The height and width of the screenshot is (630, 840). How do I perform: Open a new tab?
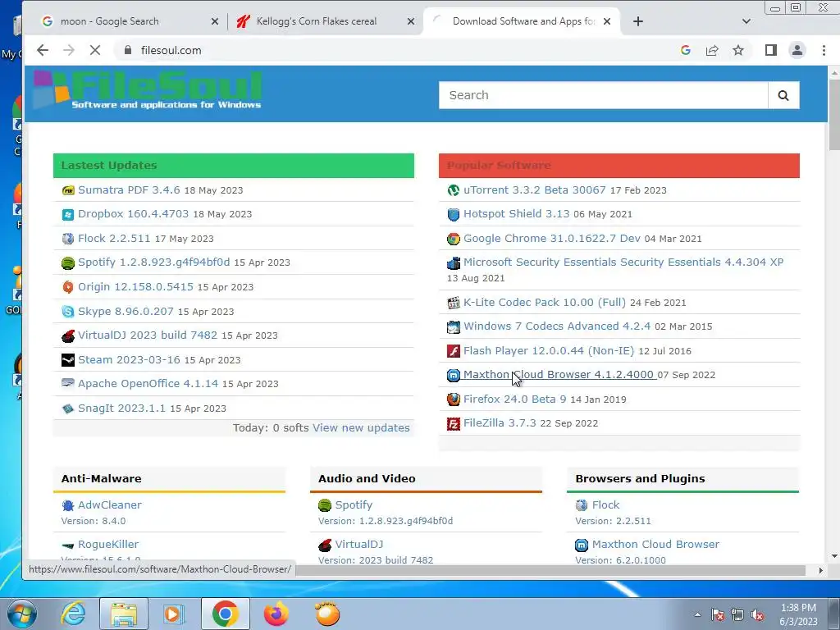pyautogui.click(x=637, y=21)
